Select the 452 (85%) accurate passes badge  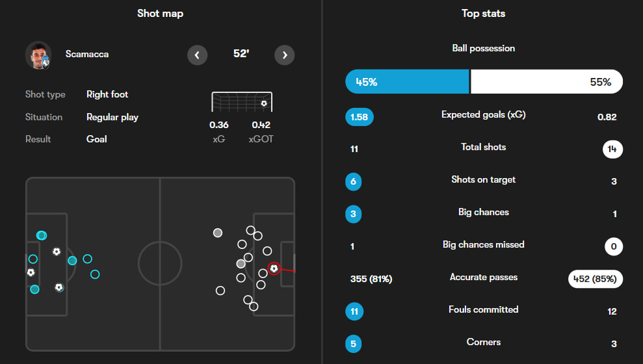(596, 279)
